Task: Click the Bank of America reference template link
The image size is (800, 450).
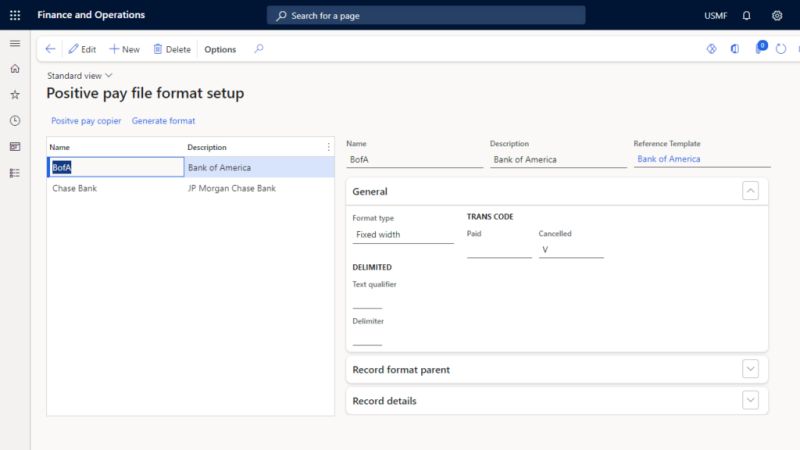Action: [x=668, y=159]
